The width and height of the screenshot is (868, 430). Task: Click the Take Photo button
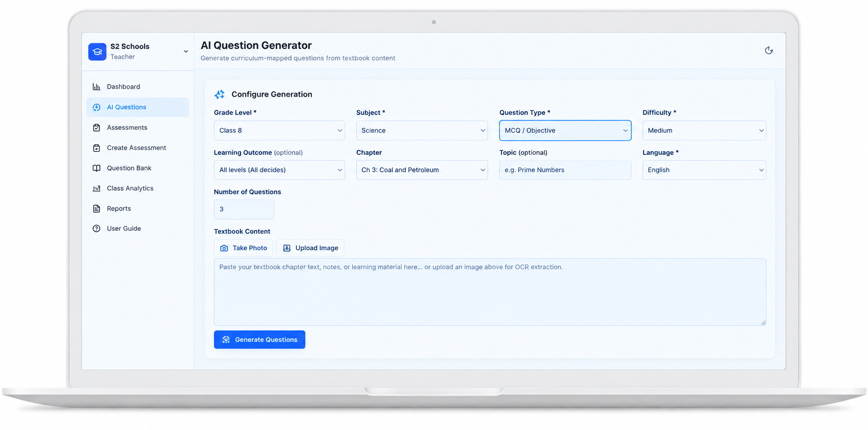point(244,248)
